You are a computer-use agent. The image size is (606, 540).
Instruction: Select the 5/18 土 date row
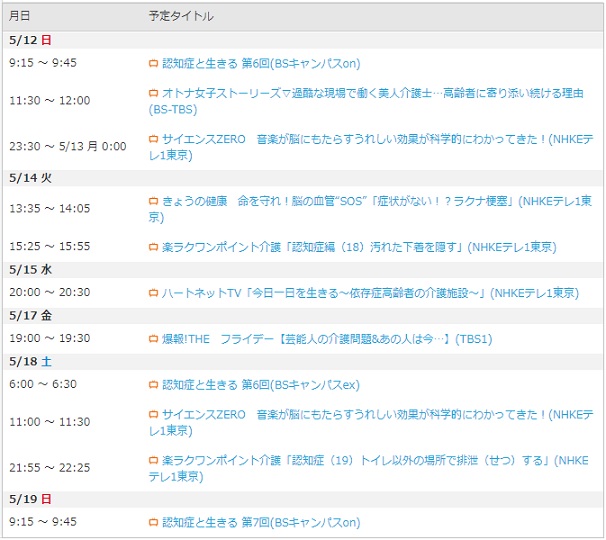(303, 361)
